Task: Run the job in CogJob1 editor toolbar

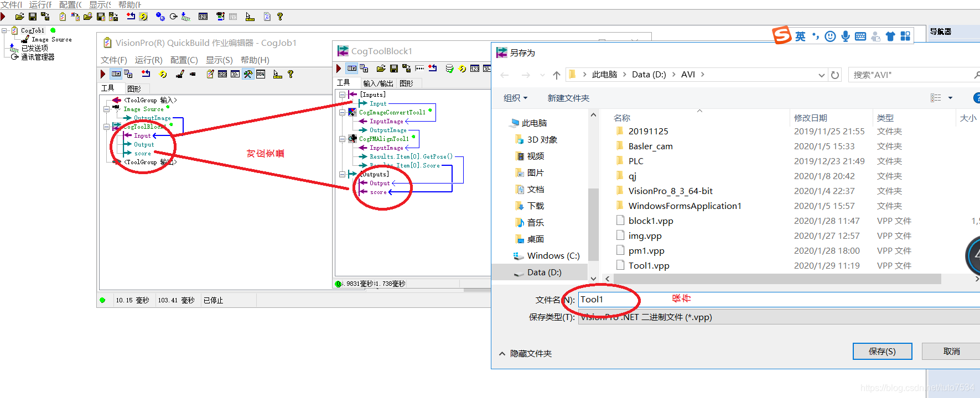Action: [x=103, y=74]
